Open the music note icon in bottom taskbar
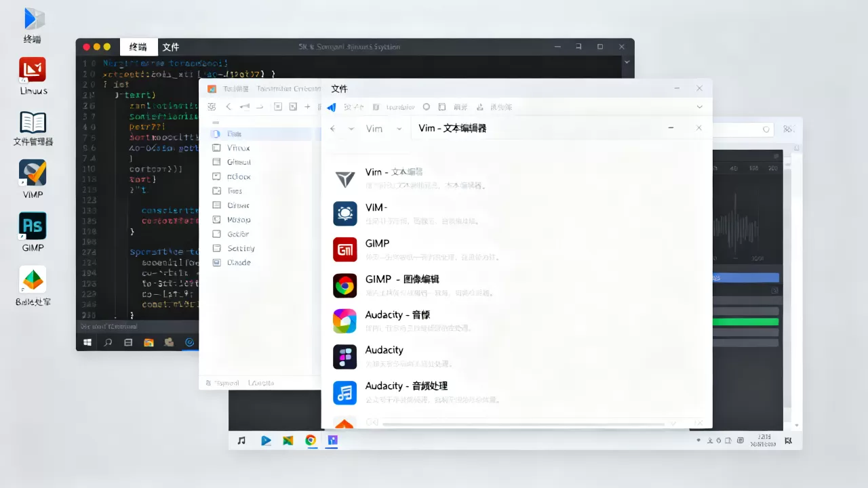 tap(241, 441)
